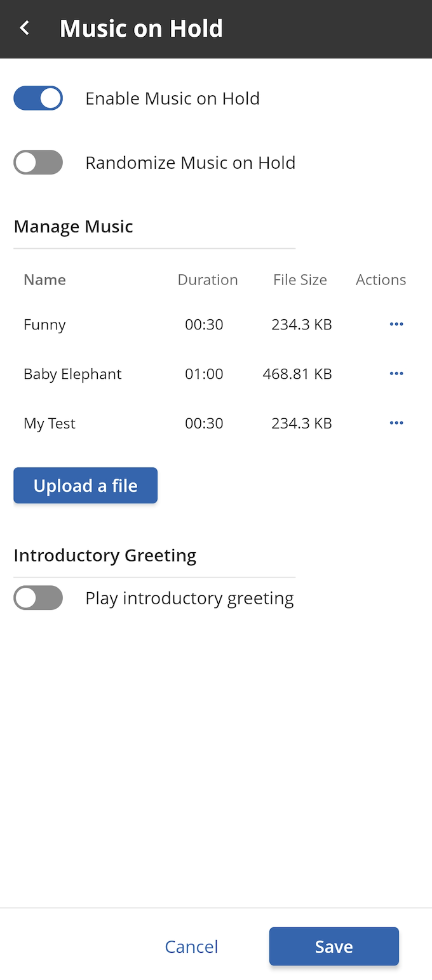Viewport: 432px width, 980px height.
Task: Go back using the header arrow
Action: [25, 29]
